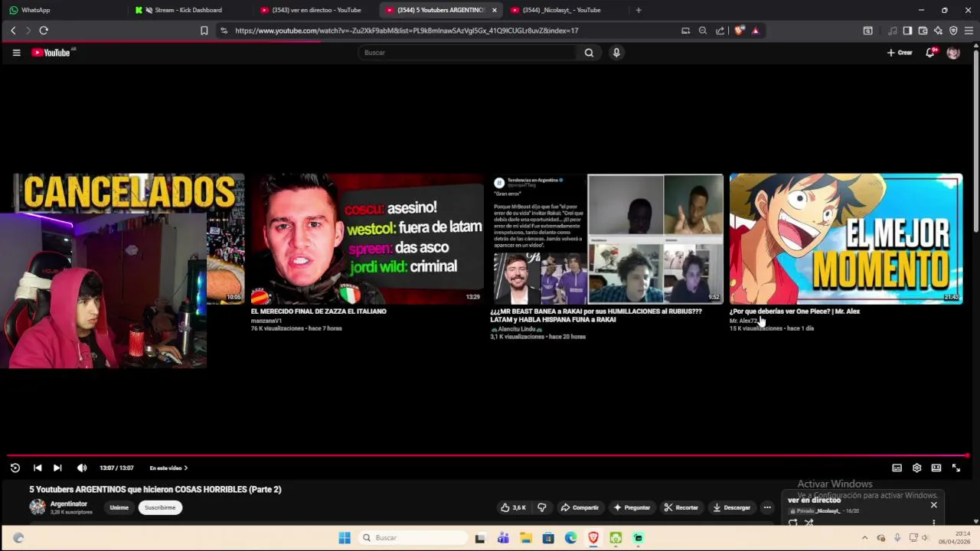Close the 'ver en directo' playlist panel
This screenshot has height=551, width=980.
pos(933,505)
